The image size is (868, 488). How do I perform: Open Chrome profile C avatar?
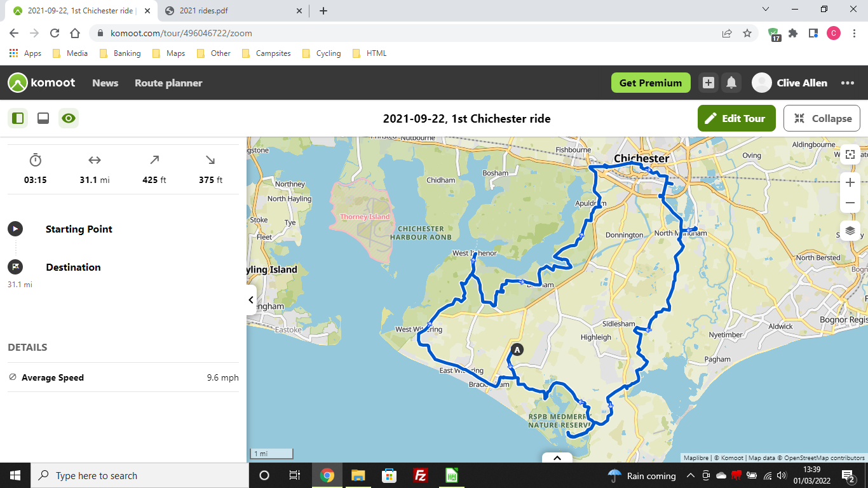click(834, 33)
